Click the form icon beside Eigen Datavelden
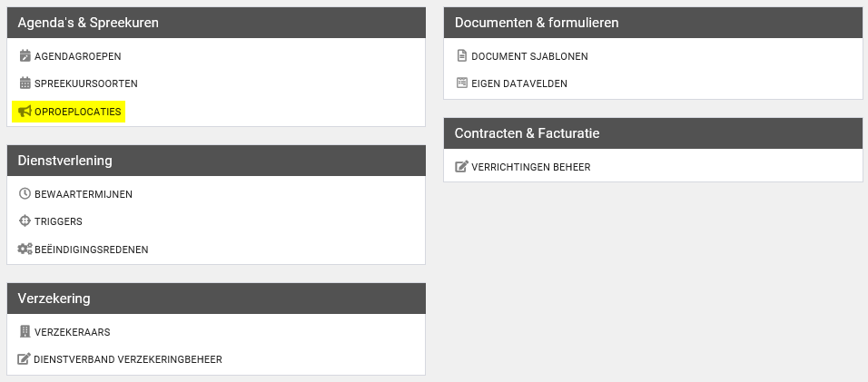The width and height of the screenshot is (868, 382). [x=461, y=83]
